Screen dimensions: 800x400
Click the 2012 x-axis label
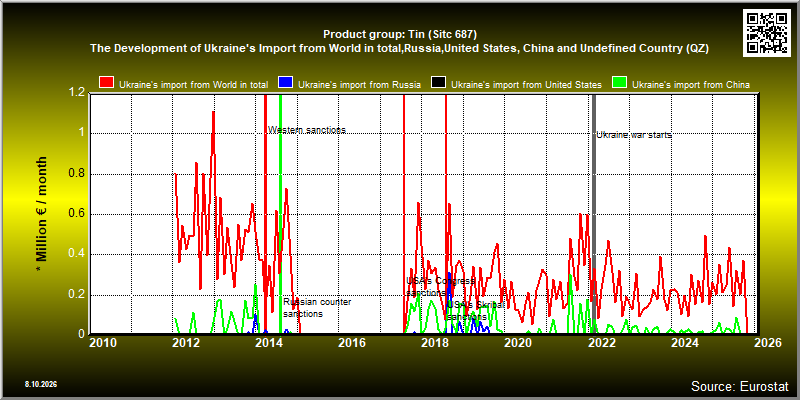tap(186, 342)
